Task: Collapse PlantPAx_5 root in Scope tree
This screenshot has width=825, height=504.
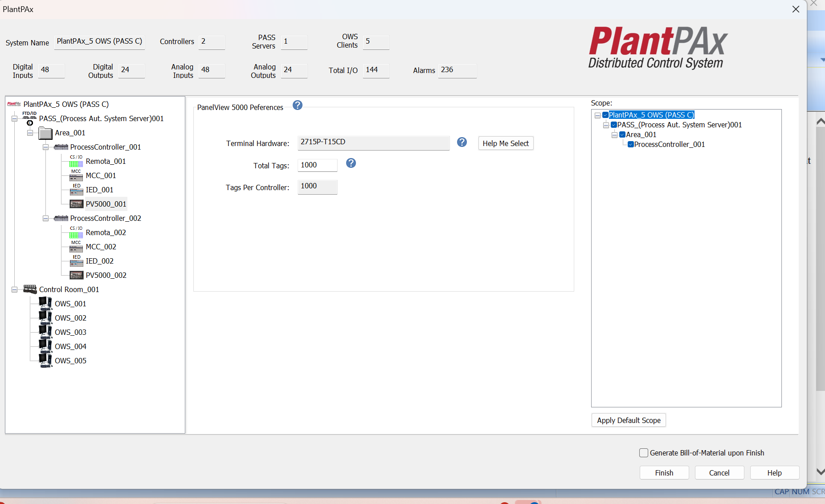Action: [597, 115]
